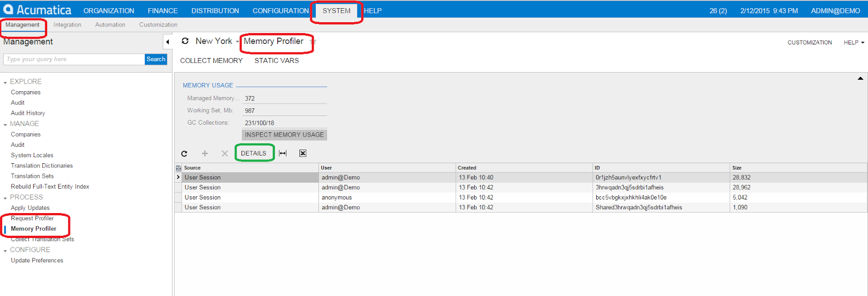Collapse the MANAGE section
Image resolution: width=868 pixels, height=296 pixels.
pos(5,125)
